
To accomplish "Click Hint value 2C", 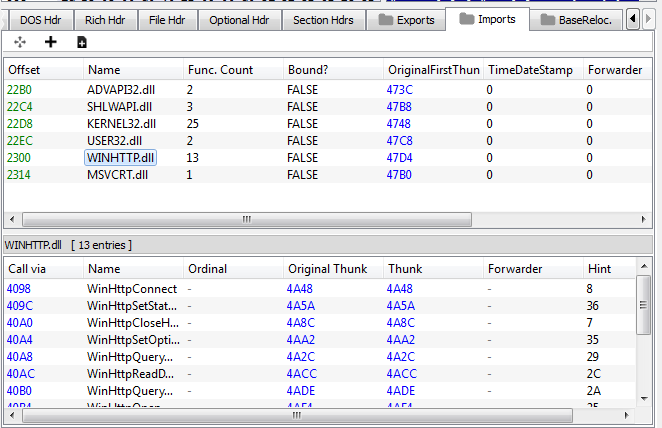I will [594, 374].
